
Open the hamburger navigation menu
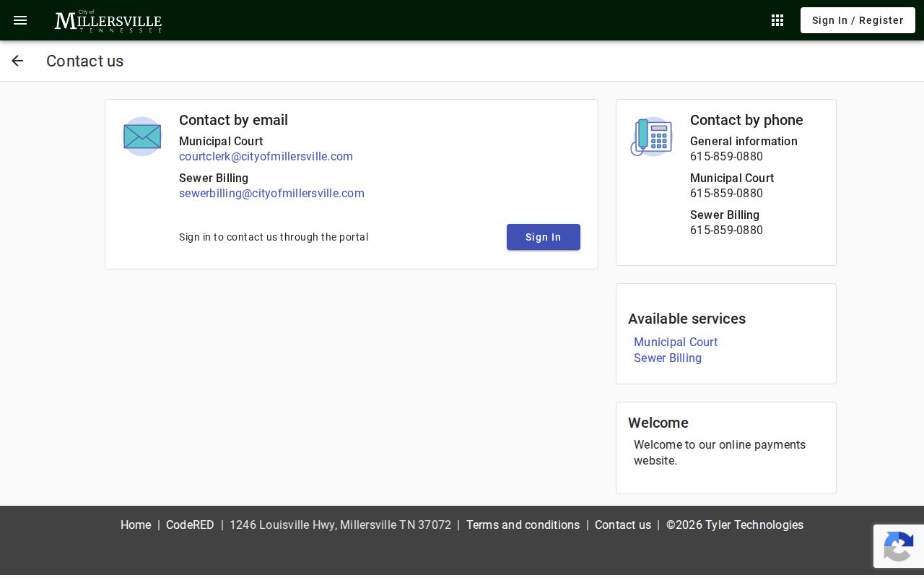pyautogui.click(x=20, y=20)
